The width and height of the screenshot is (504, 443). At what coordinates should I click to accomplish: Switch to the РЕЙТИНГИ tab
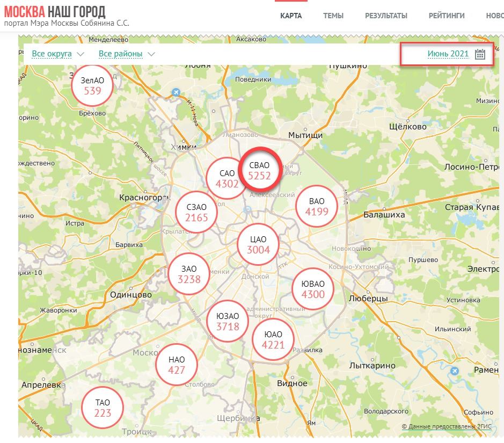[x=447, y=16]
